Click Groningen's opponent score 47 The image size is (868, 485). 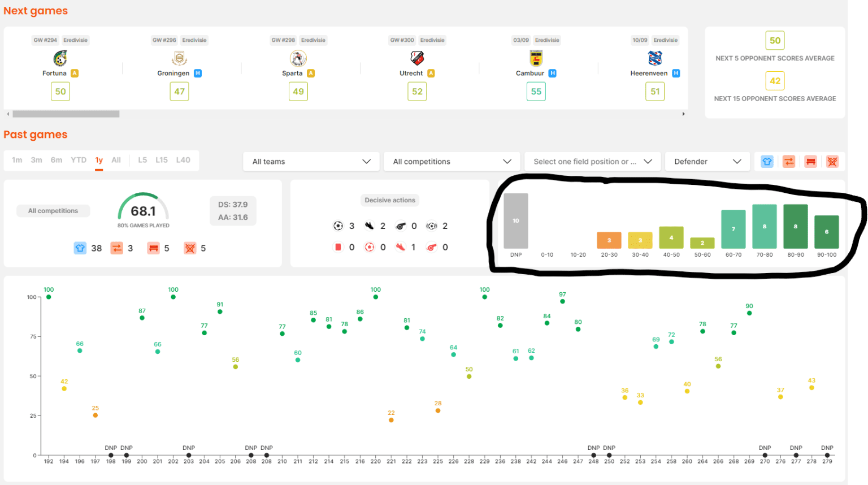point(180,92)
